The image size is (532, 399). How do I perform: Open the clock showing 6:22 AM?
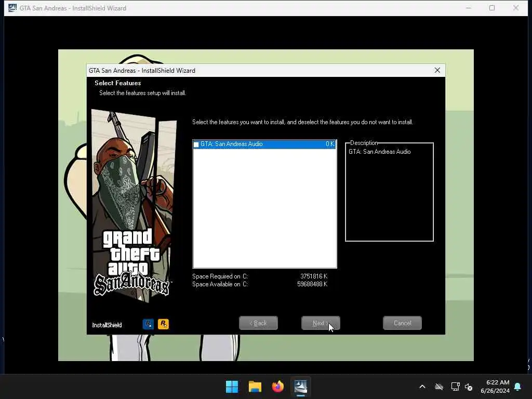tap(495, 387)
